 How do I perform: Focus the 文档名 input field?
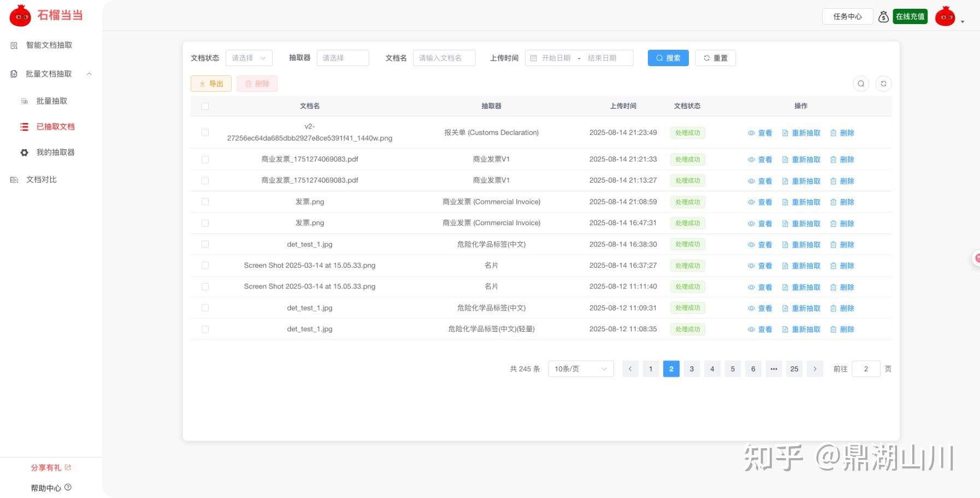pos(444,58)
